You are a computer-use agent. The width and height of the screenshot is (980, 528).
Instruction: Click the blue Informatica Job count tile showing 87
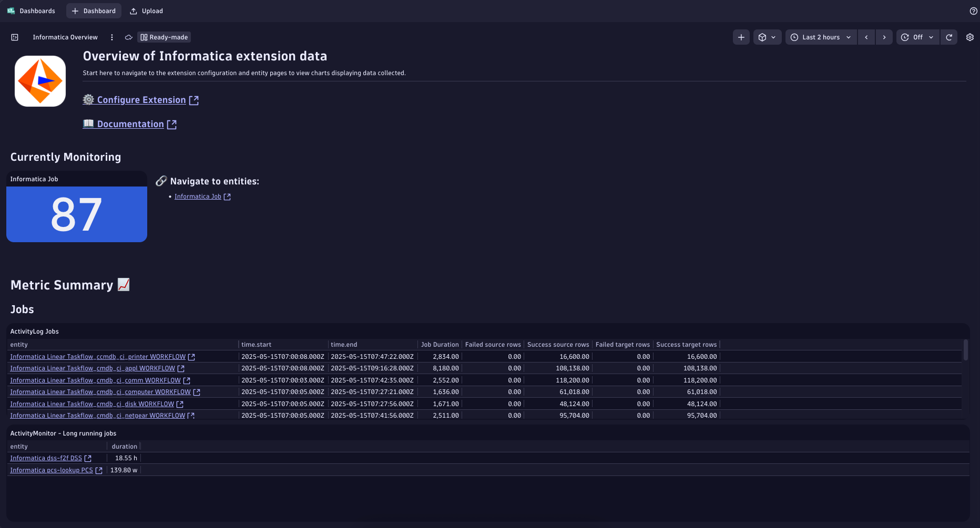pos(76,214)
